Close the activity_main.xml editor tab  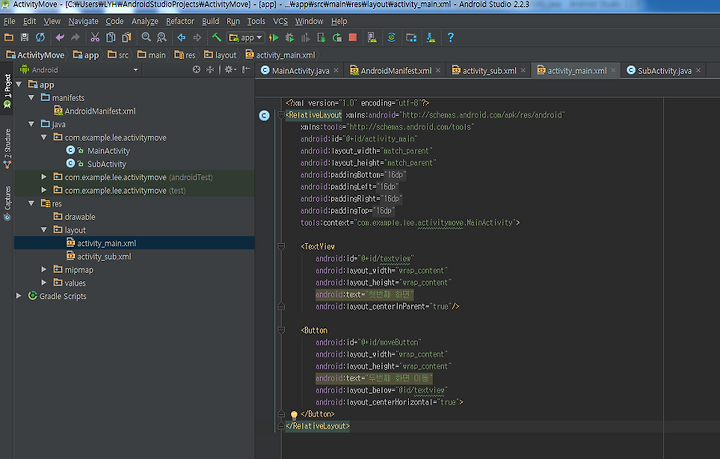pos(613,71)
